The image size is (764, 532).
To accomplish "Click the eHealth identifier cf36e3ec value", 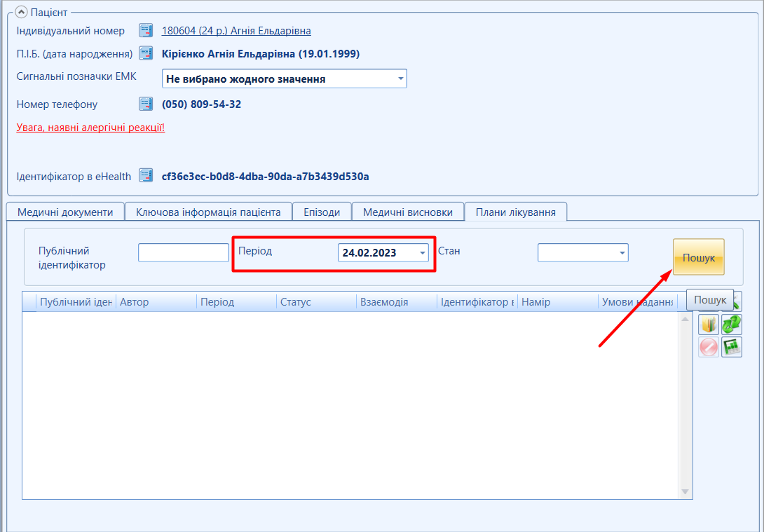I will (x=265, y=177).
